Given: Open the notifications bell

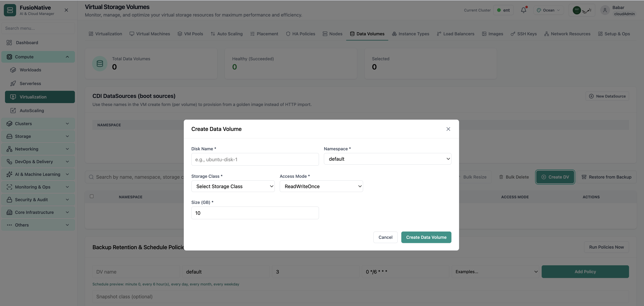Looking at the screenshot, I should 523,10.
